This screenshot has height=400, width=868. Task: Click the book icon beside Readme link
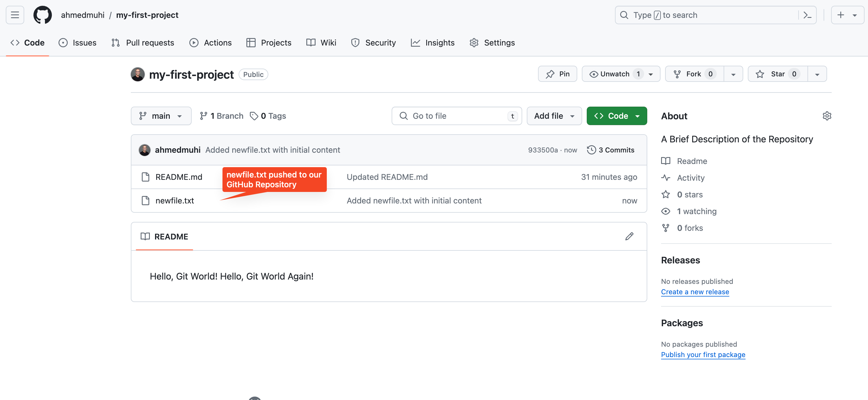665,161
